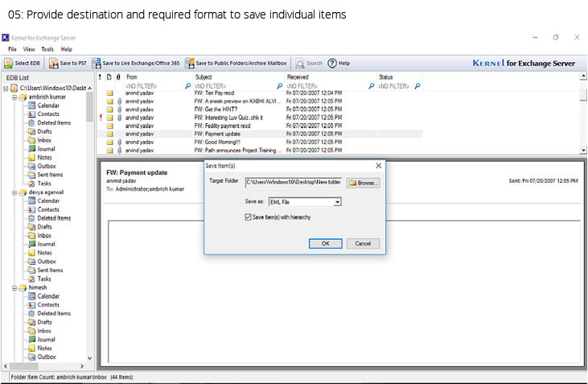Viewport: 588px width, 384px height.
Task: Open ambrish kumar's Notes folder
Action: pyautogui.click(x=44, y=158)
